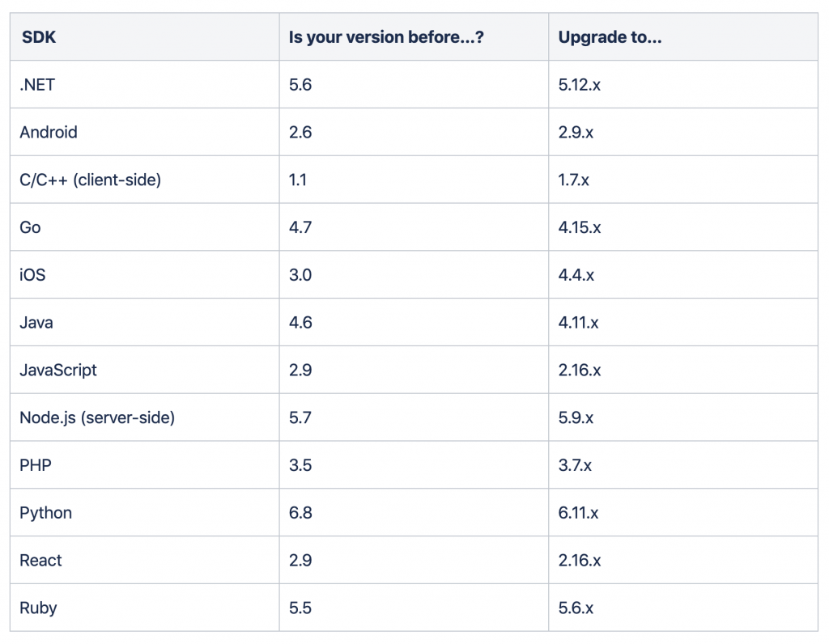829x644 pixels.
Task: Click the Ruby SDK cell
Action: [38, 608]
